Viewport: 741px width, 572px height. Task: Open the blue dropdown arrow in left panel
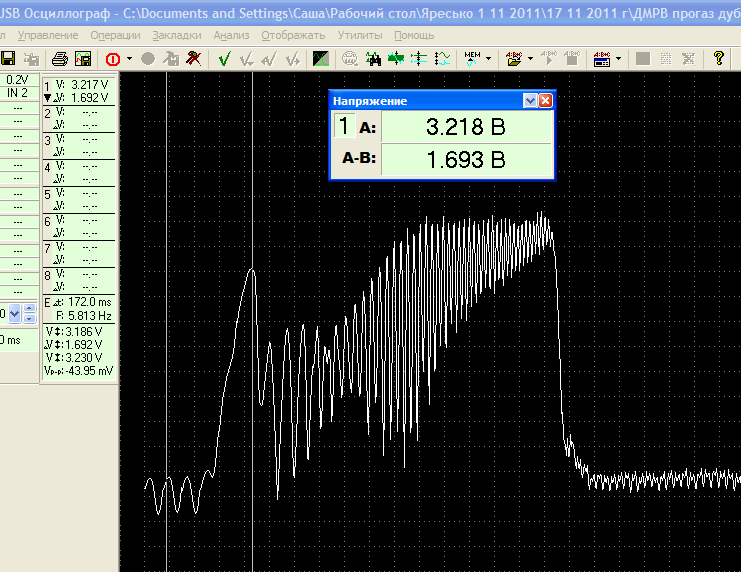click(15, 313)
